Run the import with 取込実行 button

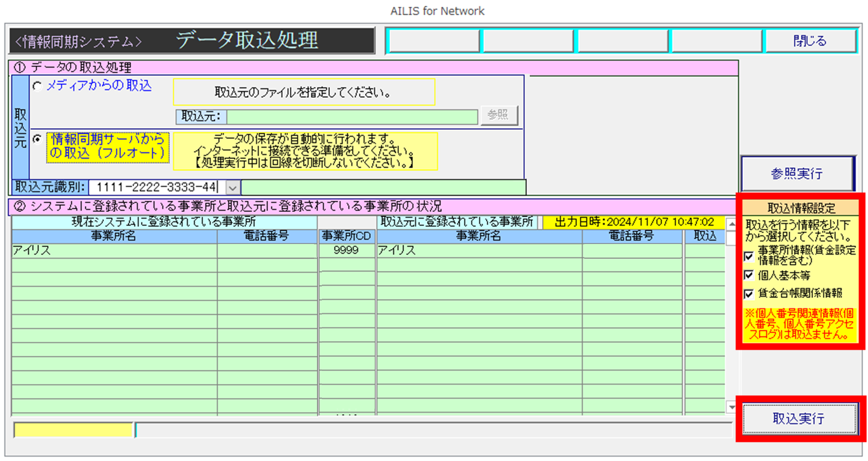click(798, 419)
